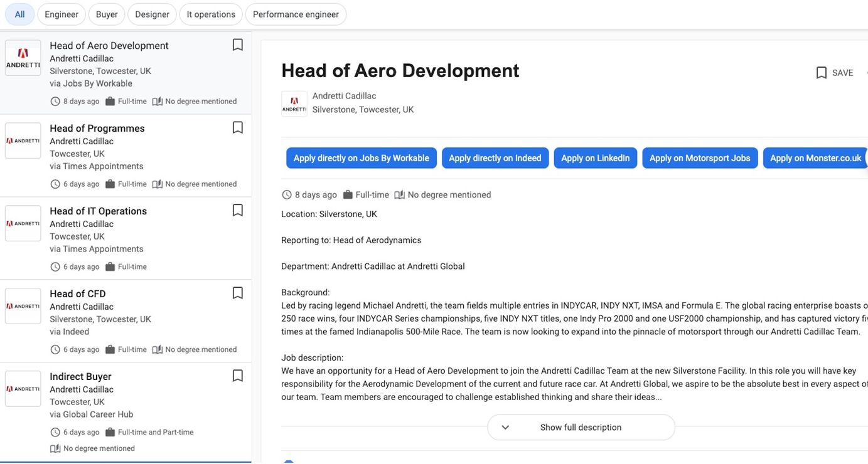Apply on Motorsport Jobs

[x=700, y=158]
